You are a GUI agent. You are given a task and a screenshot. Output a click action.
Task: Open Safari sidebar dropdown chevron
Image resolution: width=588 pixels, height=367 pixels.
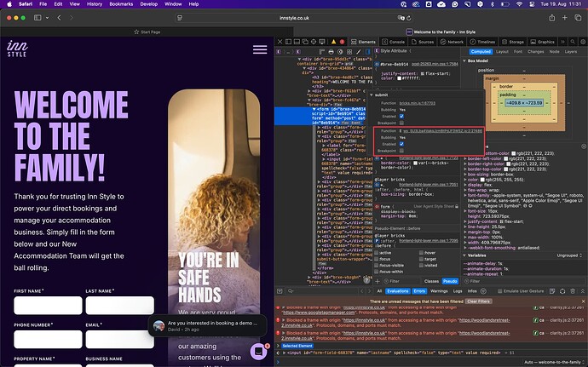coord(47,18)
